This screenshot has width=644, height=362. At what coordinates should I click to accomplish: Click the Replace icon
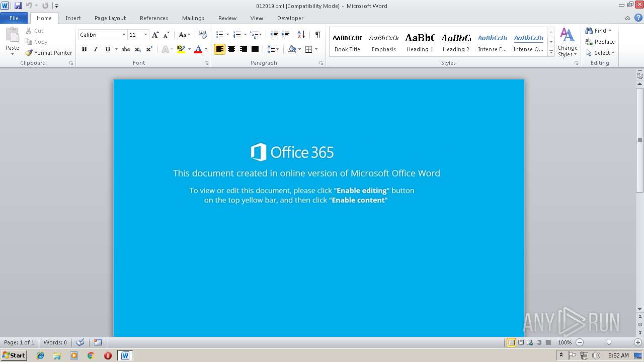pos(589,42)
